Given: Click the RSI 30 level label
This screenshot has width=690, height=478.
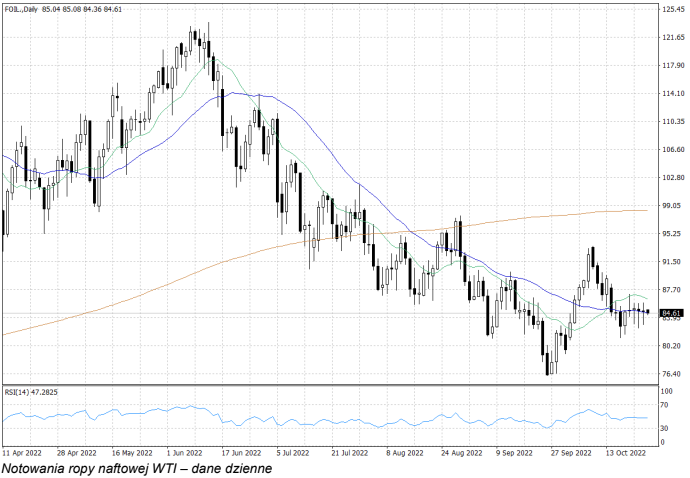Looking at the screenshot, I should (666, 428).
